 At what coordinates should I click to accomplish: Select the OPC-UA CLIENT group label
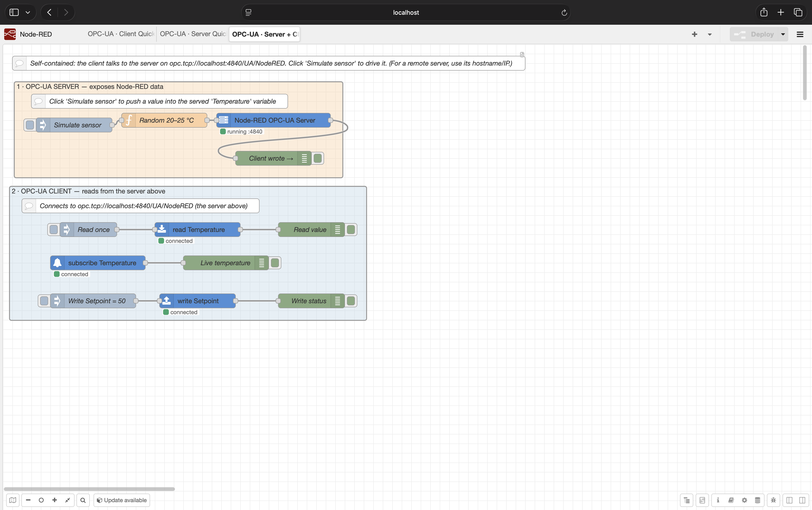(x=88, y=191)
